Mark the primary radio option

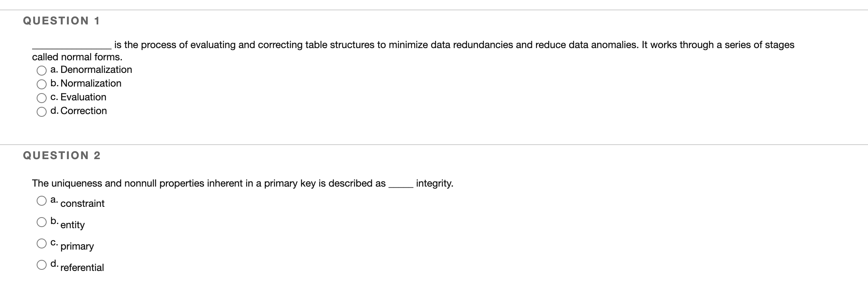pyautogui.click(x=42, y=243)
